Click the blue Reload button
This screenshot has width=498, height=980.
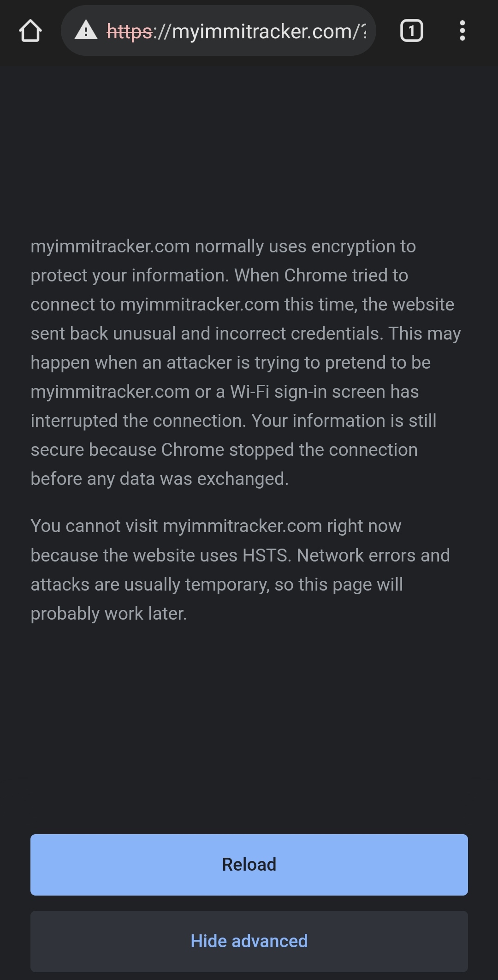point(249,865)
